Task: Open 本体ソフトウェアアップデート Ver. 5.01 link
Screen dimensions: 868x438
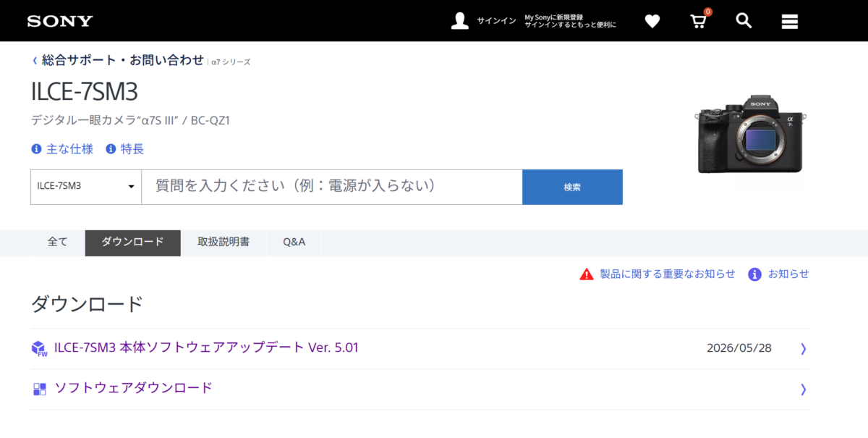Action: [206, 348]
